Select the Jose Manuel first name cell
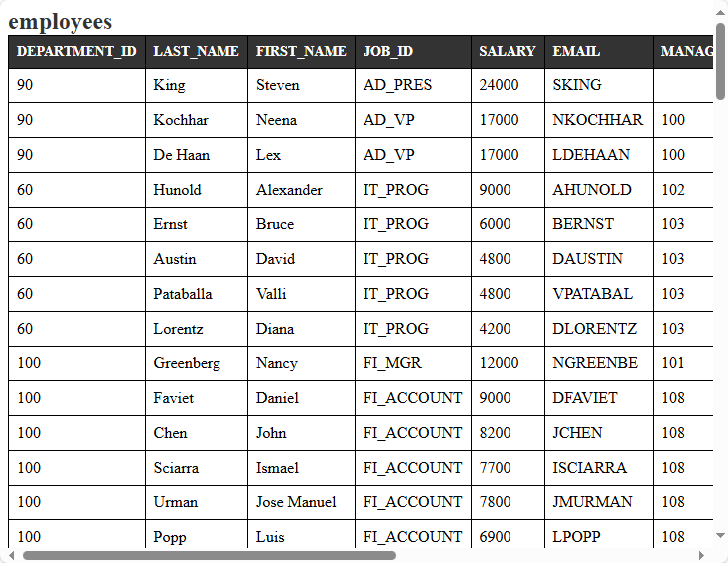 296,502
